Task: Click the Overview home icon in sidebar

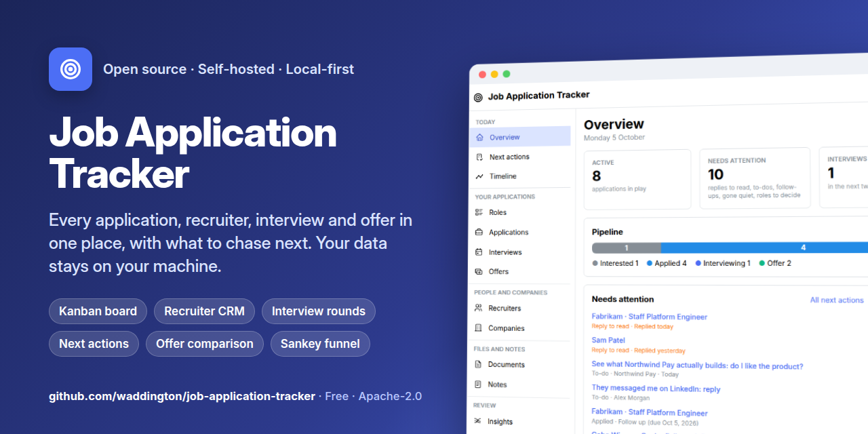Action: click(x=479, y=137)
